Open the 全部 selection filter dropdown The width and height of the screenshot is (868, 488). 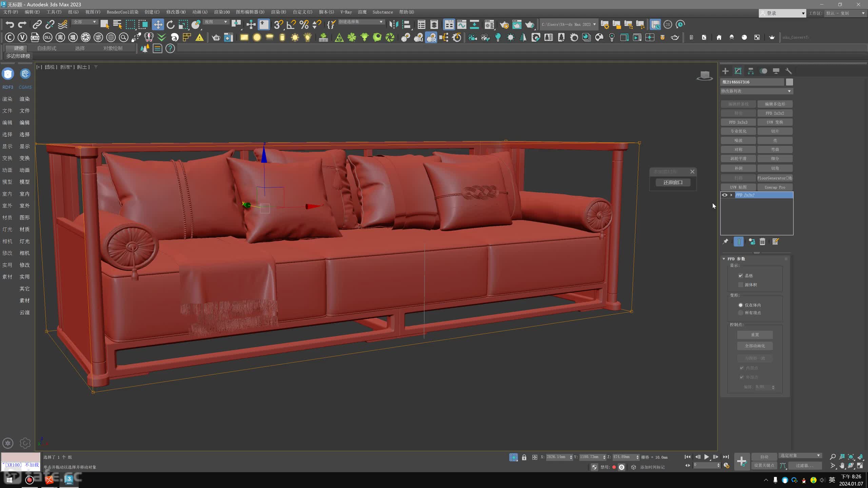[85, 22]
